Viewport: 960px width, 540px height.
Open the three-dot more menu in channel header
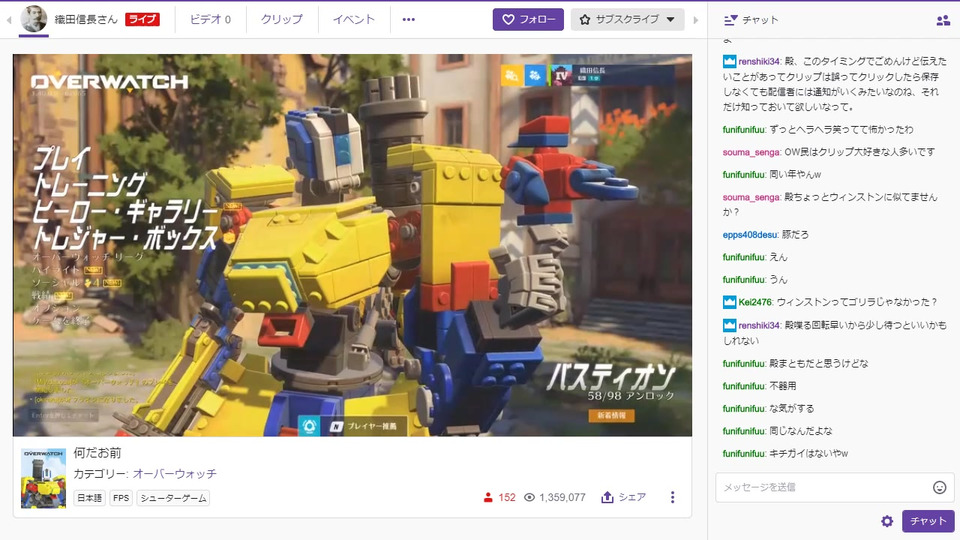pyautogui.click(x=408, y=20)
